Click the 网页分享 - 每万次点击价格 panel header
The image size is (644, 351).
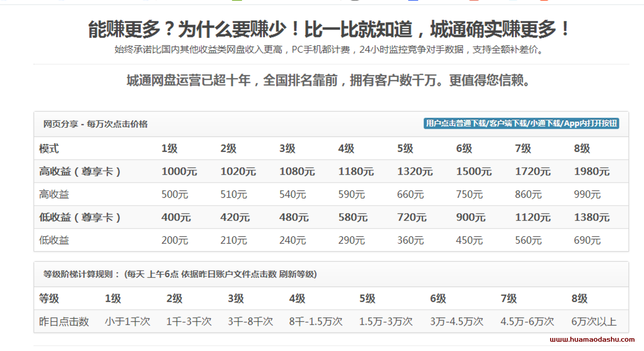[x=331, y=124]
